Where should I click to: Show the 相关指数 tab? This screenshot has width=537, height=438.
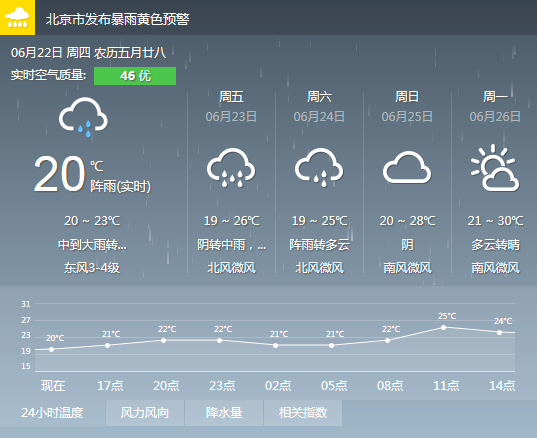pos(303,413)
